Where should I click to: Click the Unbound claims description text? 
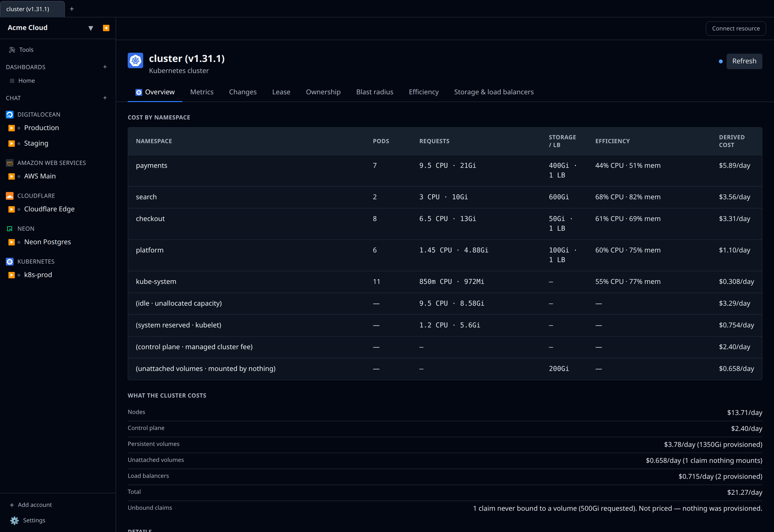point(617,509)
